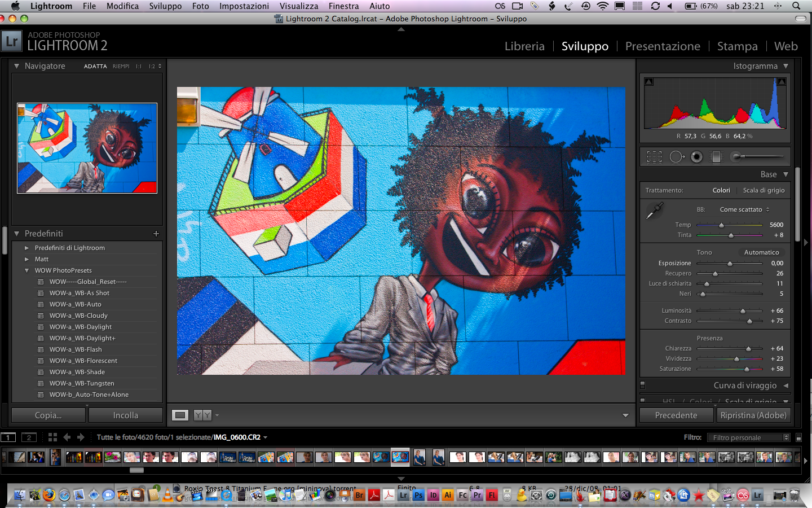The width and height of the screenshot is (812, 508).
Task: Select the main window display button 1
Action: point(8,437)
